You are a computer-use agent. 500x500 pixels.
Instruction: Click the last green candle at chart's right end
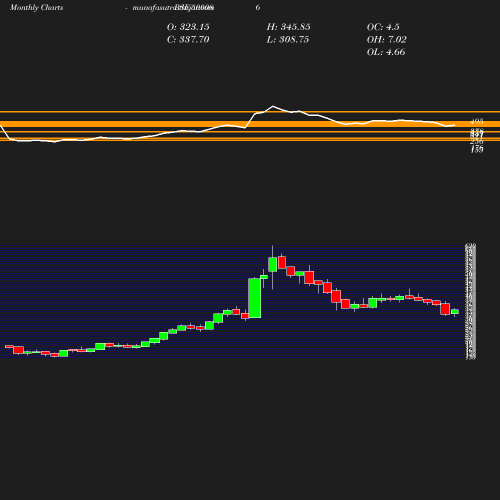455,312
